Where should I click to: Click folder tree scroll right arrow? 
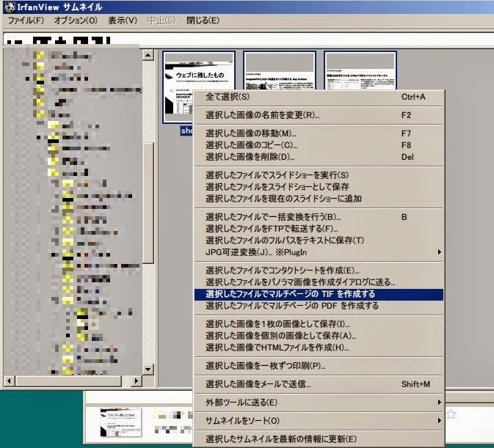[x=136, y=381]
